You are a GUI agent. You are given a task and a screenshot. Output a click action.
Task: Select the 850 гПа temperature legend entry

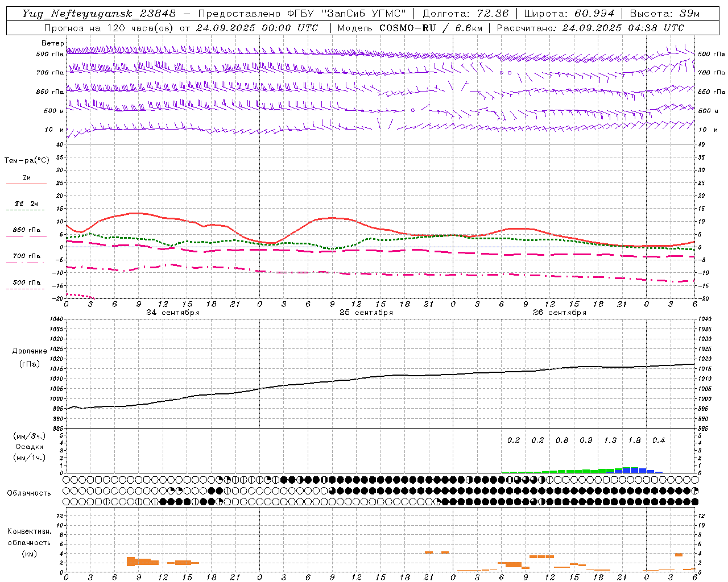coord(26,230)
